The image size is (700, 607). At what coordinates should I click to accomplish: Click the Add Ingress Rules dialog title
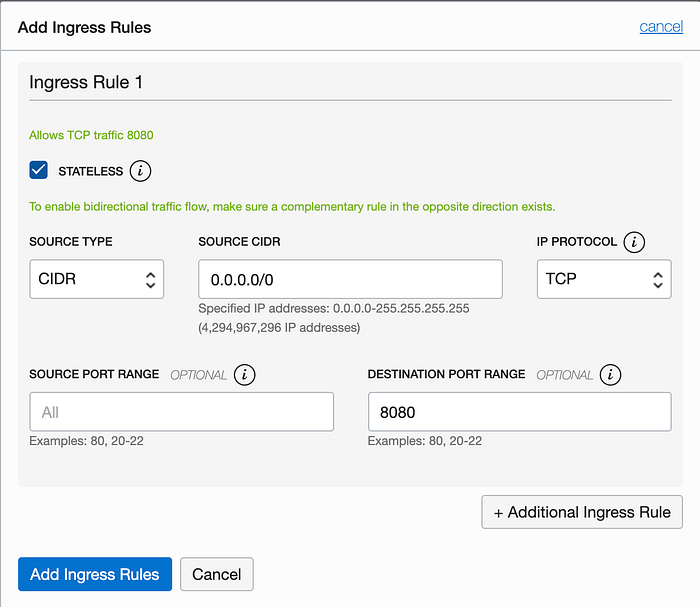(85, 27)
